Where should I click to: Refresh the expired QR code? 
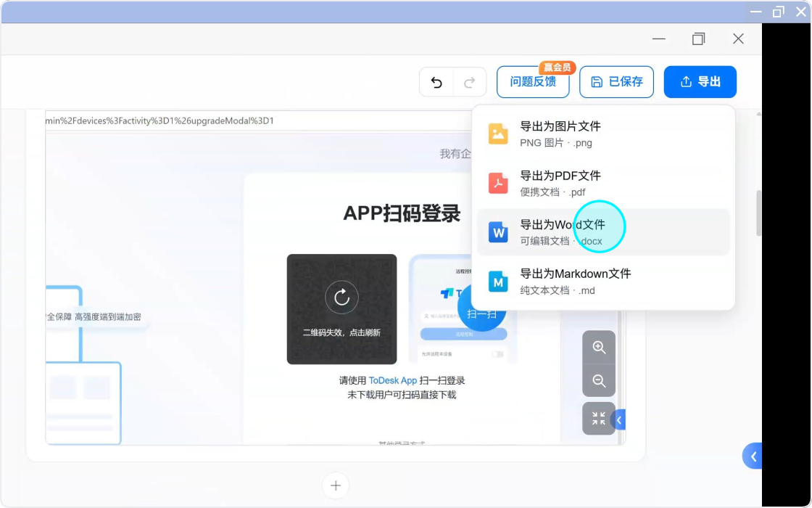(341, 298)
